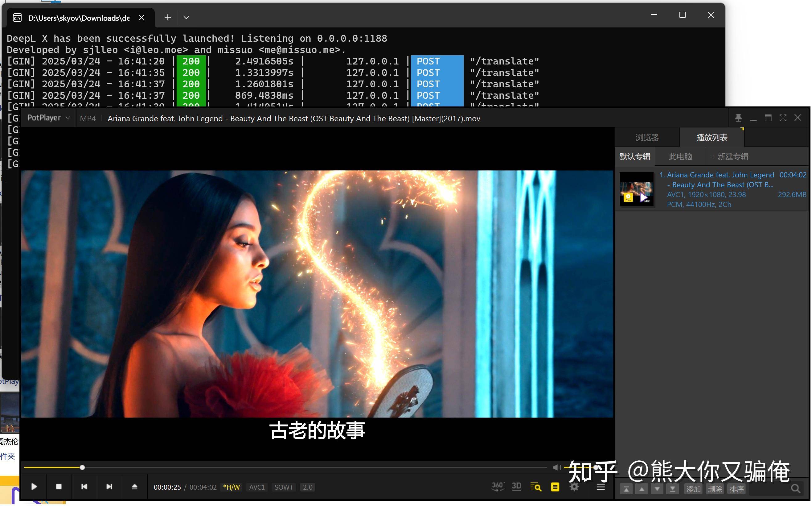The height and width of the screenshot is (506, 812).
Task: Select playlist entry 1. Ariana Grande feat. John Legend
Action: coord(712,189)
